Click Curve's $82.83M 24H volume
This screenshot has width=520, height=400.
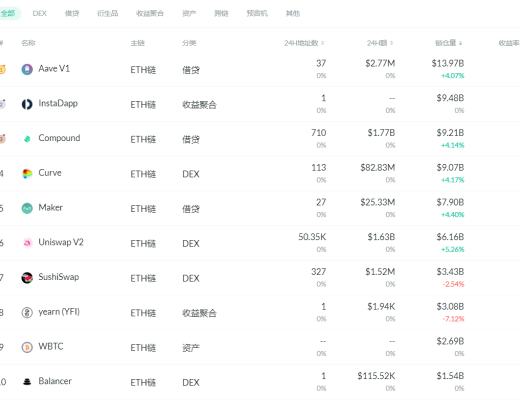pos(378,167)
